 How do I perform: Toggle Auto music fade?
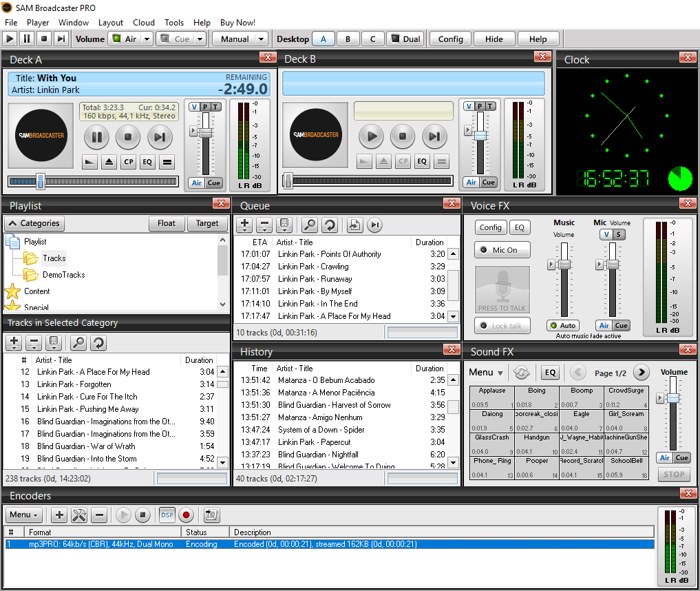(563, 326)
